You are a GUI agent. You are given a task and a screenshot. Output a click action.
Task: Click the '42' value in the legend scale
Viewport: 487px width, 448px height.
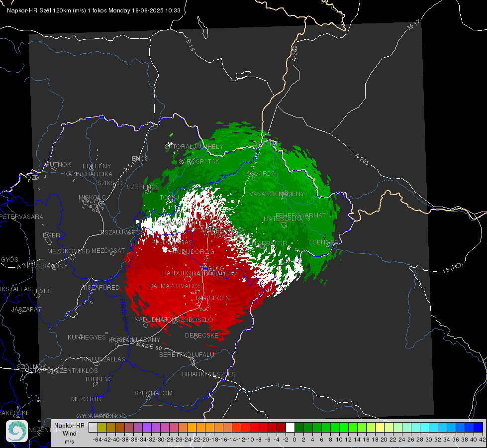coord(483,440)
